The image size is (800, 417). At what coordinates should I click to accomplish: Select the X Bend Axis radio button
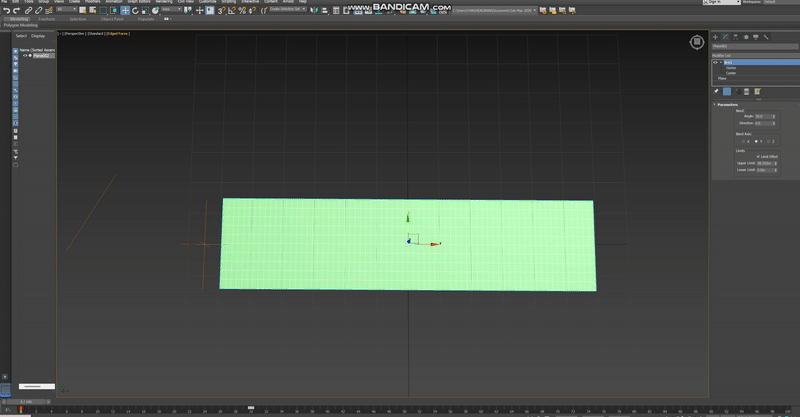(743, 141)
